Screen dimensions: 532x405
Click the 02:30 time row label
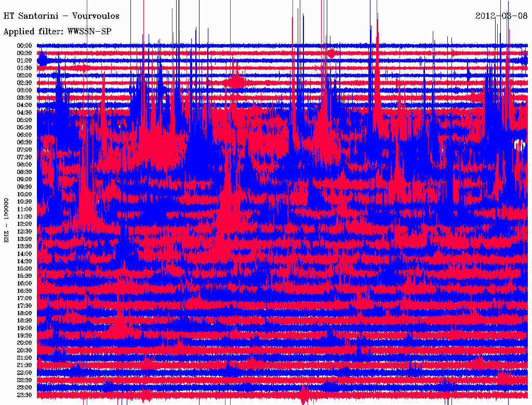coord(24,83)
